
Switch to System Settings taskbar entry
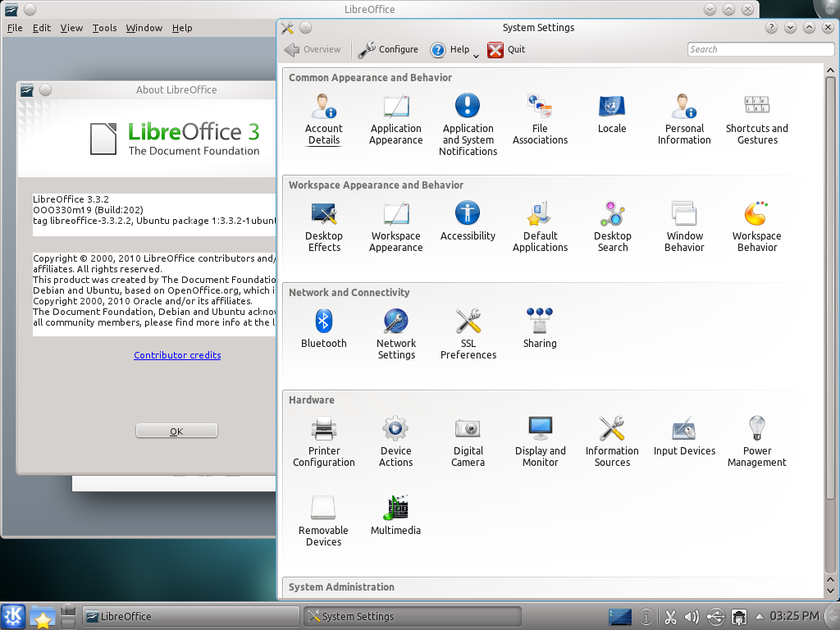tap(412, 617)
